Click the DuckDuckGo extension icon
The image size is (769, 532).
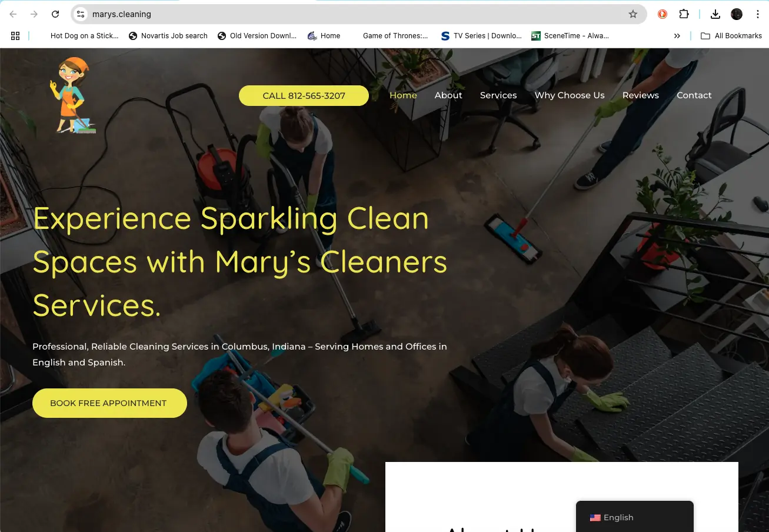pos(663,14)
